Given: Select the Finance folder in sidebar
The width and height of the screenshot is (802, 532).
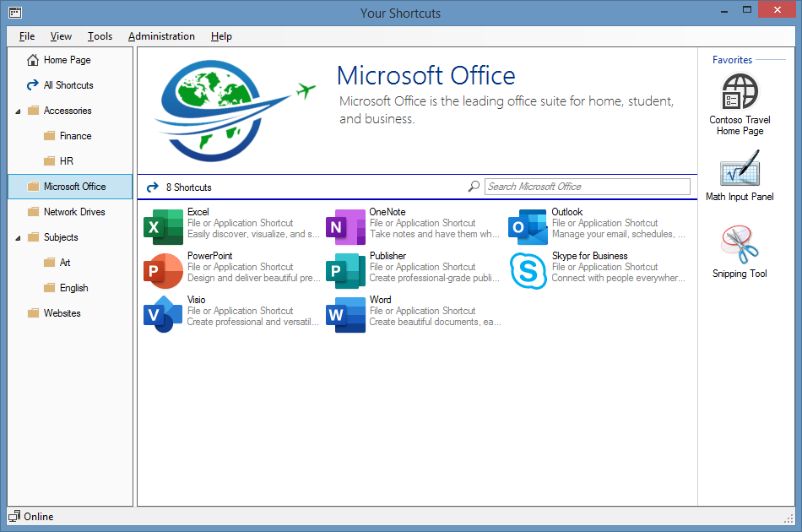Looking at the screenshot, I should pos(73,135).
